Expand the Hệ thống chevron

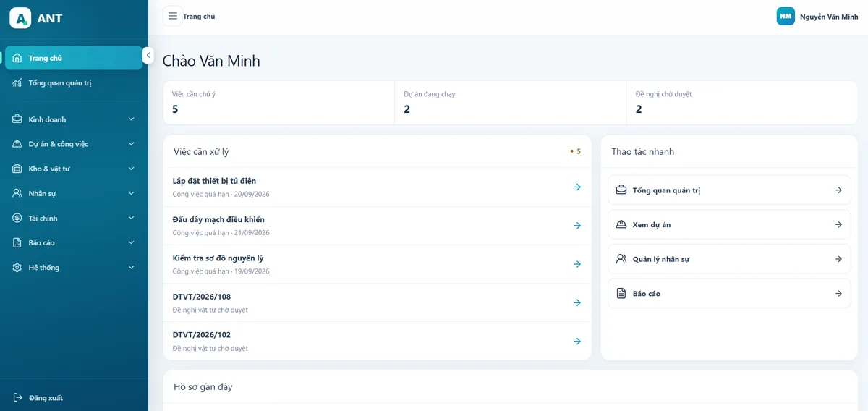[131, 267]
